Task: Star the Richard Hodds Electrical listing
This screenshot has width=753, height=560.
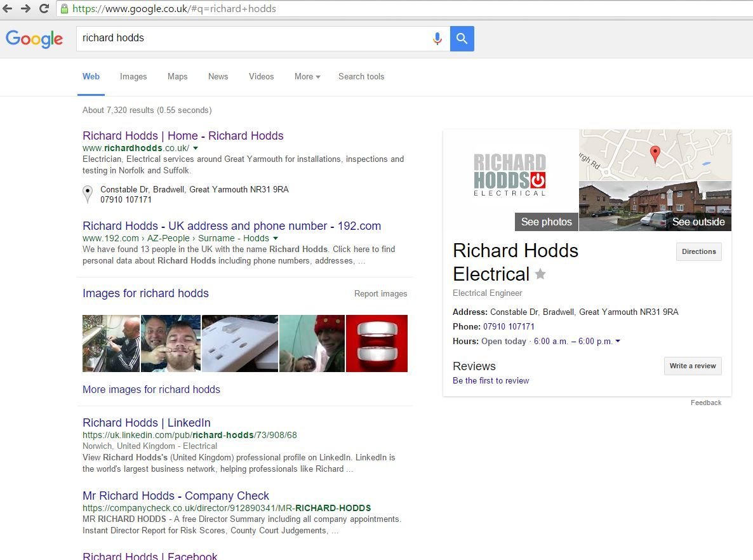Action: tap(540, 274)
